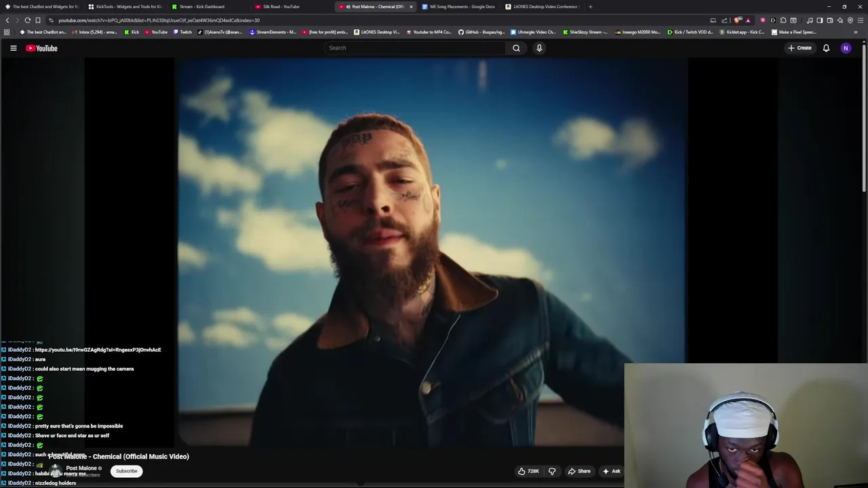Screen dimensions: 868x488
Task: Click the browser forward arrow
Action: [x=18, y=20]
